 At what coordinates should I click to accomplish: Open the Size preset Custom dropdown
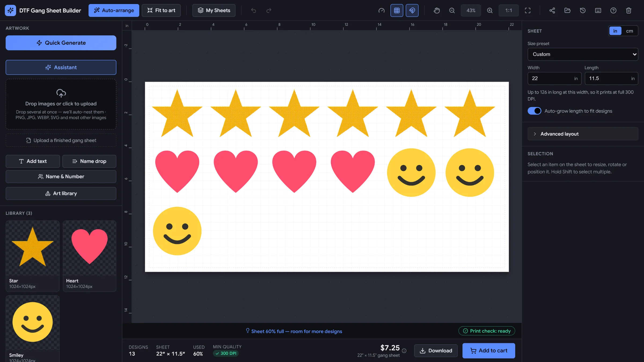coord(583,54)
